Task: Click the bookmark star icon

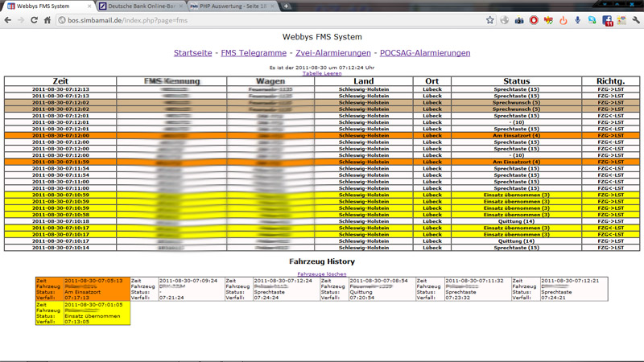Action: pos(489,20)
